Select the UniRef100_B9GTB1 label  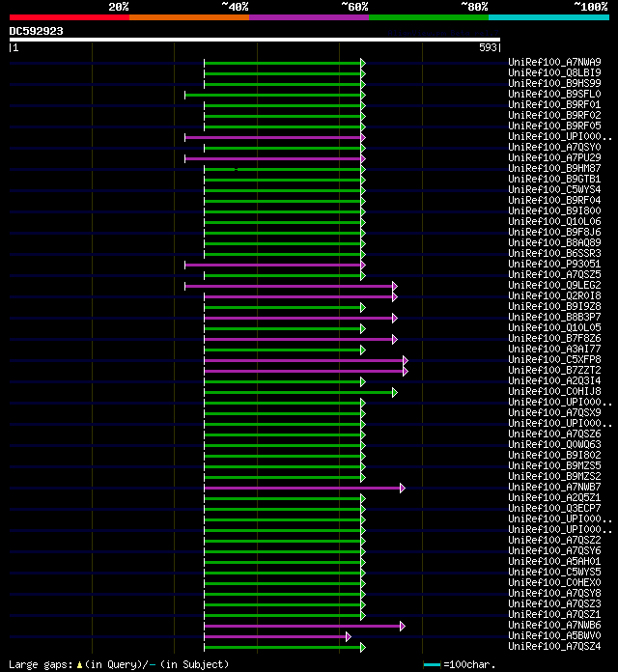click(x=554, y=179)
